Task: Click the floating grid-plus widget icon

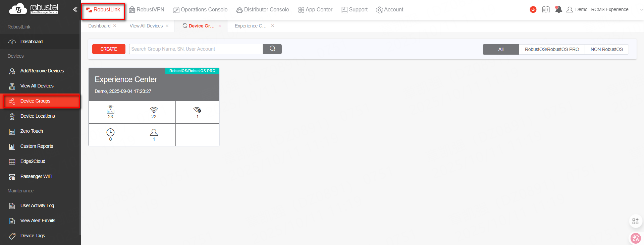Action: tap(635, 221)
